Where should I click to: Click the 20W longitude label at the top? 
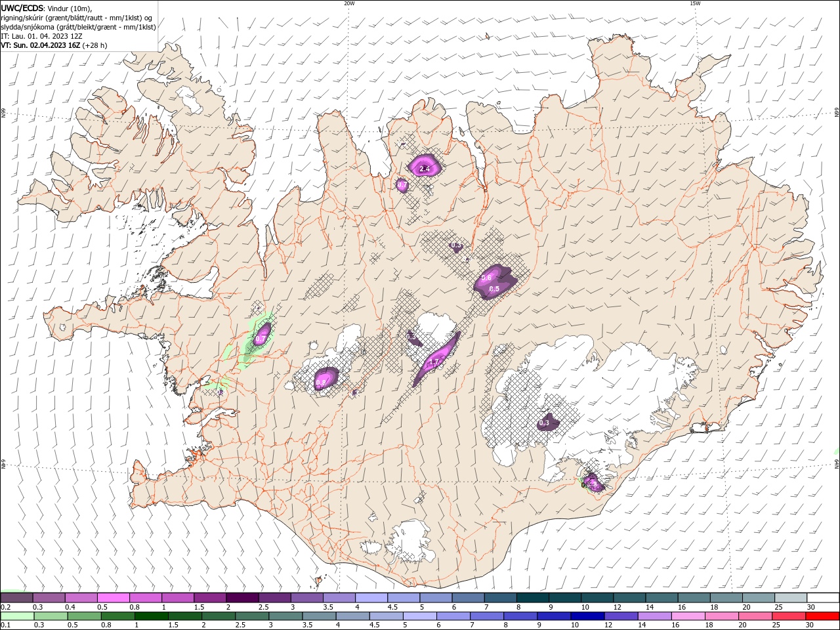click(349, 3)
